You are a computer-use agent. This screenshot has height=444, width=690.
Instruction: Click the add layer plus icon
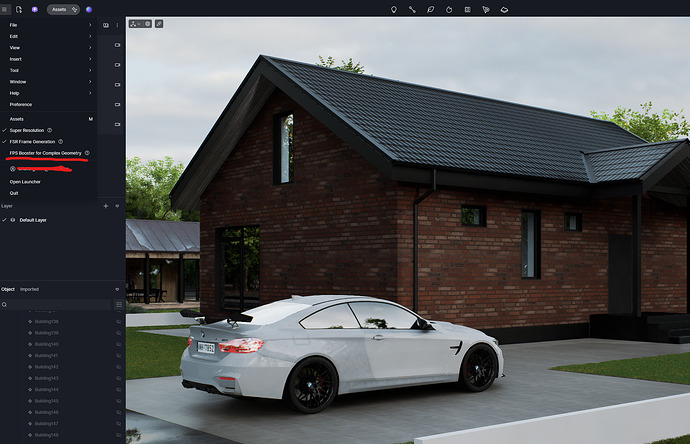(106, 206)
